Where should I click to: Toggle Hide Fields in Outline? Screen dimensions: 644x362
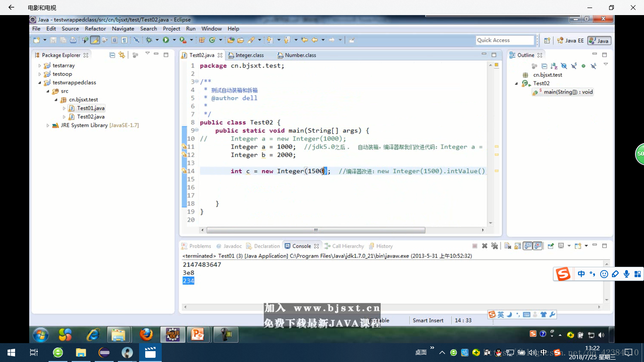(564, 66)
